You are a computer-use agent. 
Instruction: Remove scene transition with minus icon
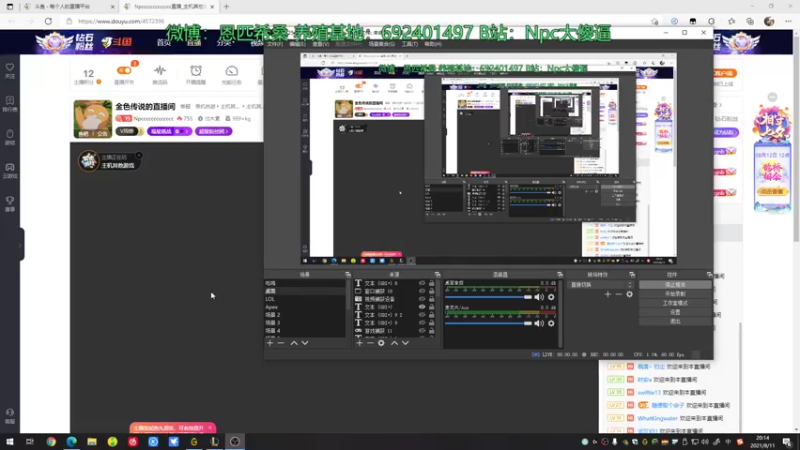pyautogui.click(x=618, y=294)
